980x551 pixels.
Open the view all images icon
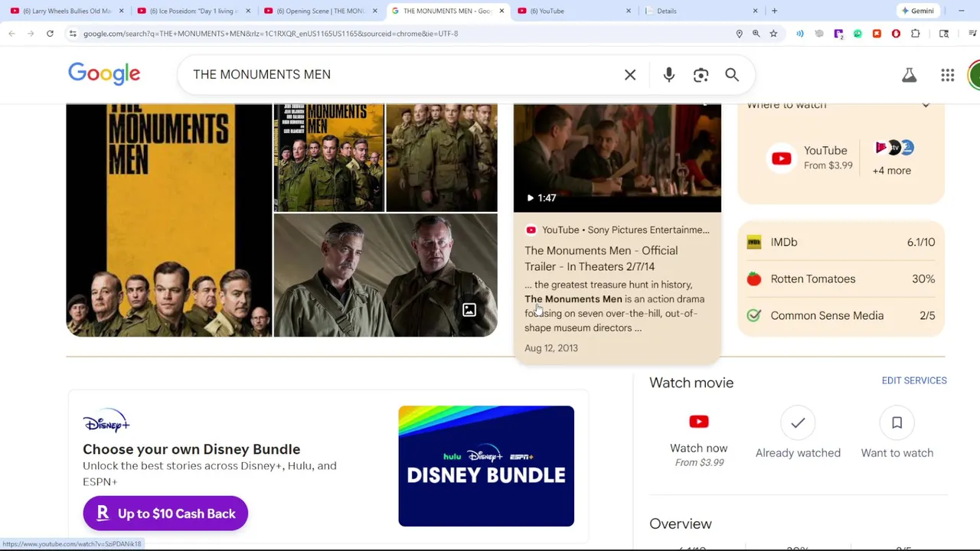469,310
